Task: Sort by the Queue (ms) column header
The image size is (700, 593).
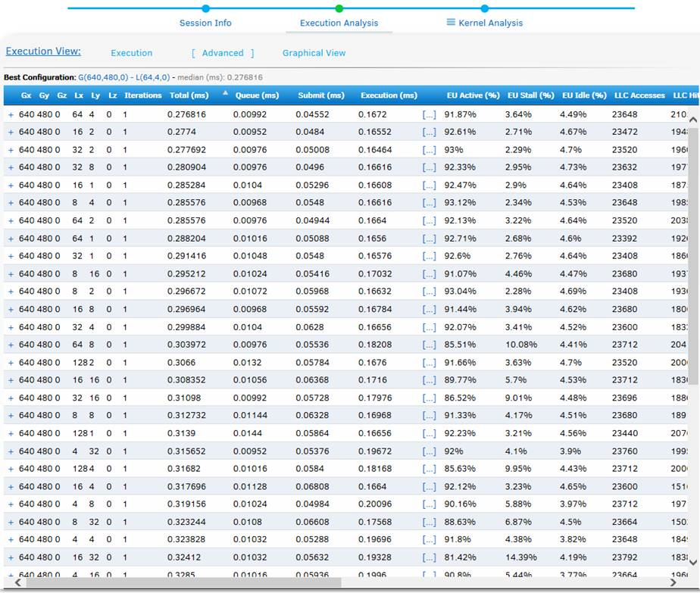Action: 257,95
